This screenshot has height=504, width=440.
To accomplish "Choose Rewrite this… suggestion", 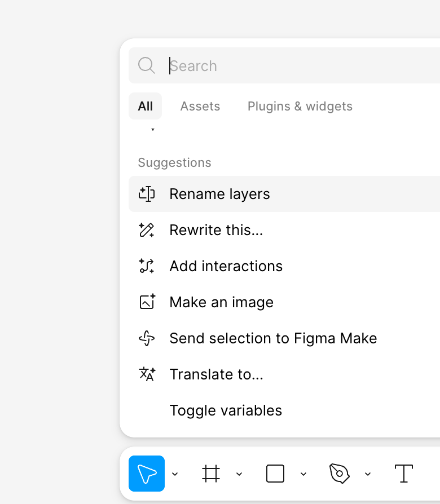I will pos(284,230).
